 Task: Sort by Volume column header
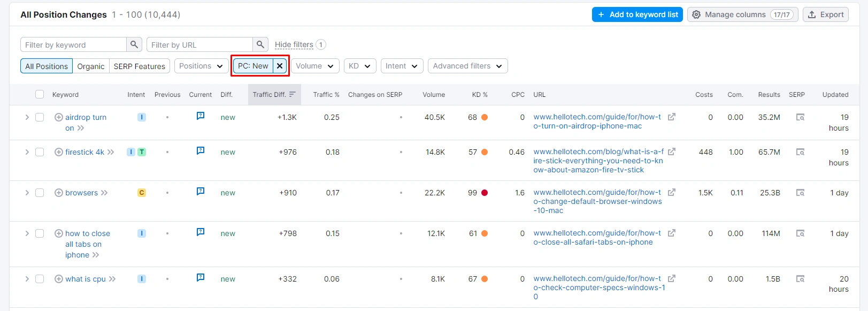[434, 95]
